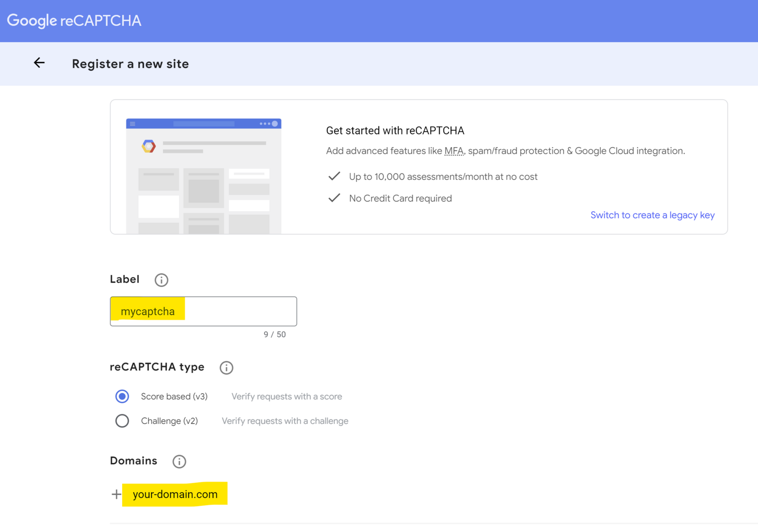758x532 pixels.
Task: Go back using the left arrow icon
Action: point(39,63)
